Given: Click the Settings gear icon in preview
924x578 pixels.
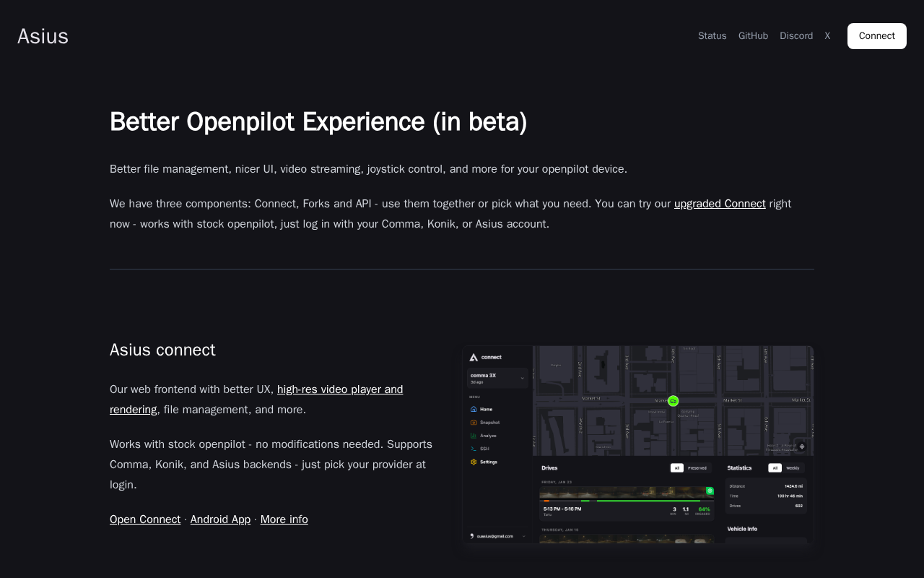Looking at the screenshot, I should coord(474,462).
